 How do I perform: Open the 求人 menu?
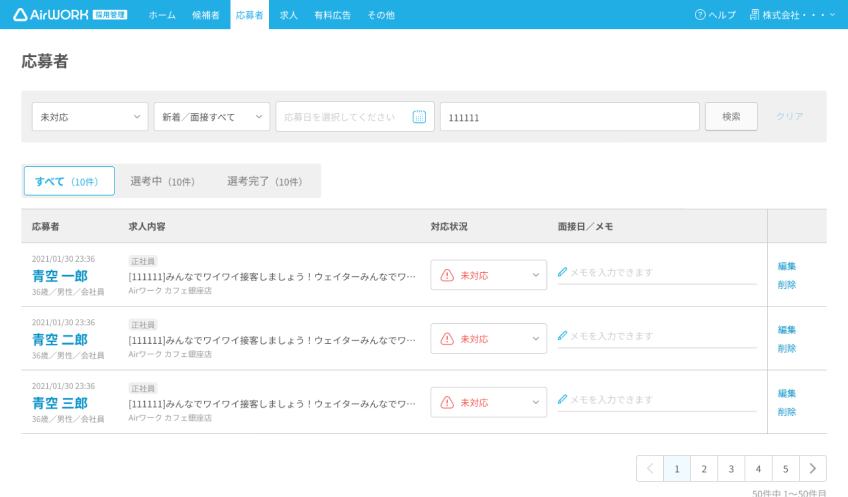[x=288, y=15]
